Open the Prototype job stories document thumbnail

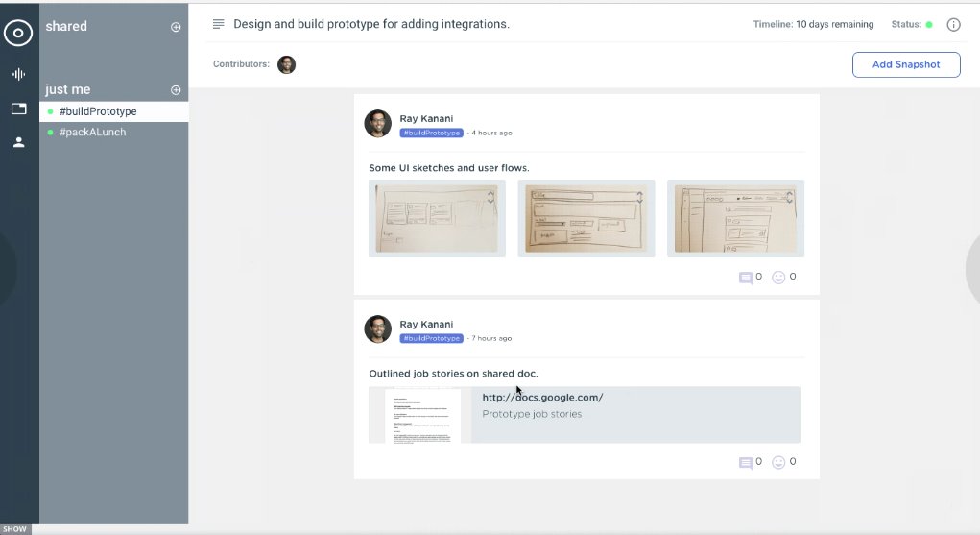tap(422, 416)
